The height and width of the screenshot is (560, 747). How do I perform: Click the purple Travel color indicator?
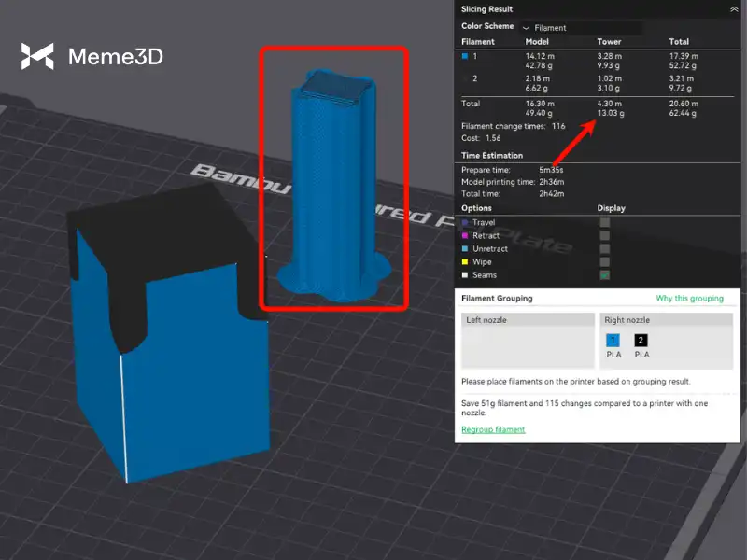465,223
